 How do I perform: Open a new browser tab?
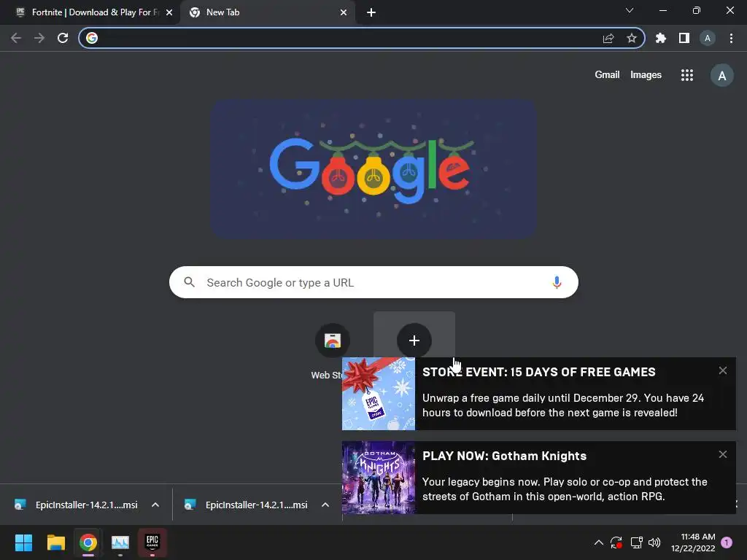click(371, 12)
